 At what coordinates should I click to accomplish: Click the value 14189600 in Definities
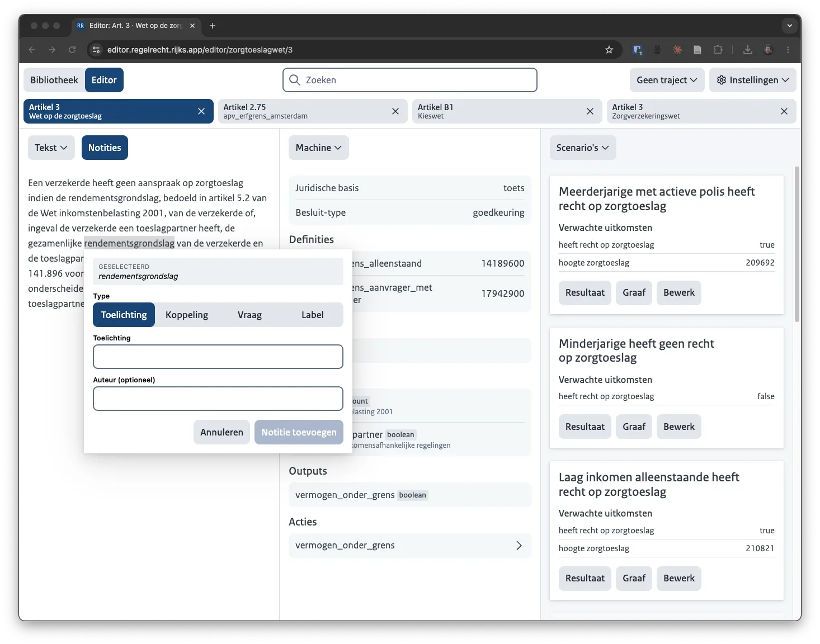pyautogui.click(x=503, y=263)
